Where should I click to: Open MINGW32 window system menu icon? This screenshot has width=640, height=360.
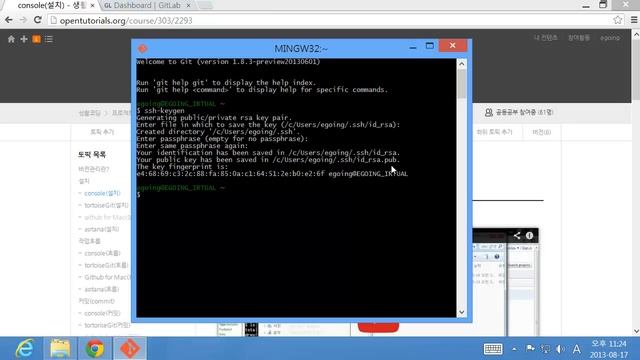(142, 49)
